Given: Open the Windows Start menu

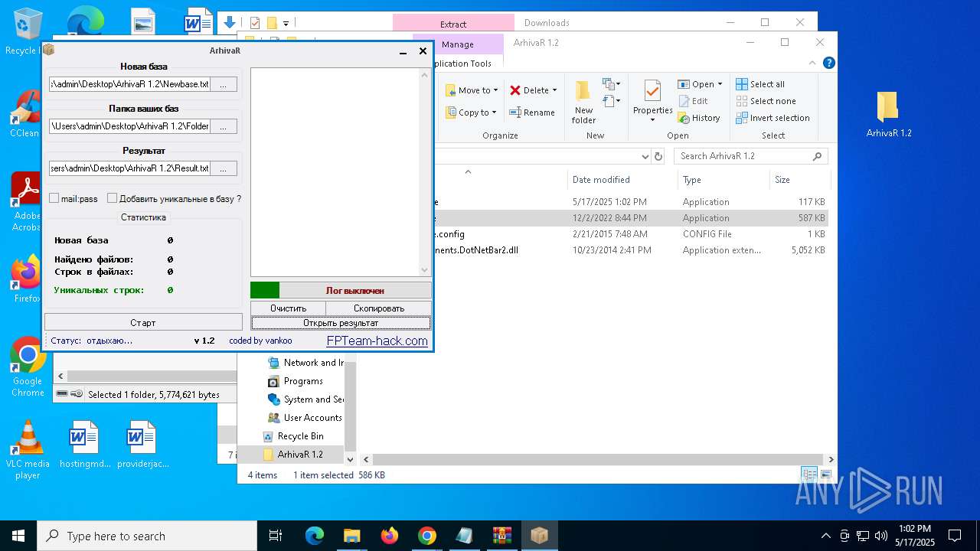Looking at the screenshot, I should click(x=18, y=536).
